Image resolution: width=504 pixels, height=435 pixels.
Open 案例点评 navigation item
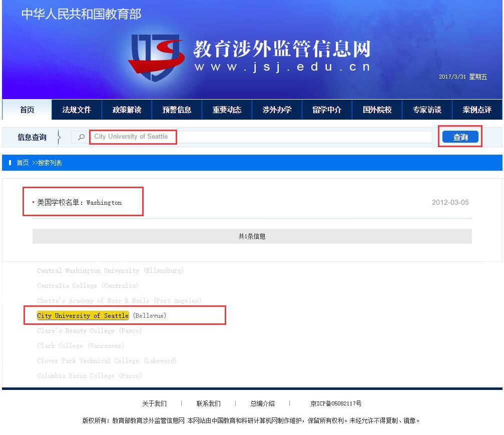click(477, 110)
